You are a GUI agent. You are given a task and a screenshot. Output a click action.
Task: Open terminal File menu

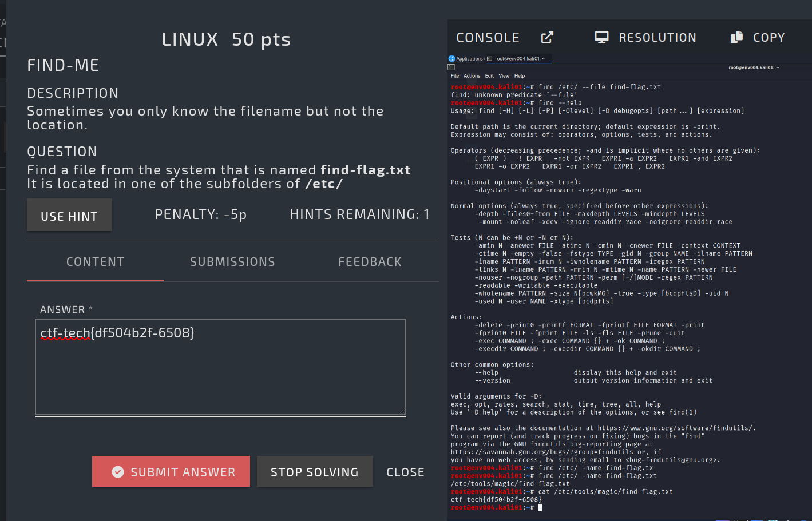coord(455,76)
